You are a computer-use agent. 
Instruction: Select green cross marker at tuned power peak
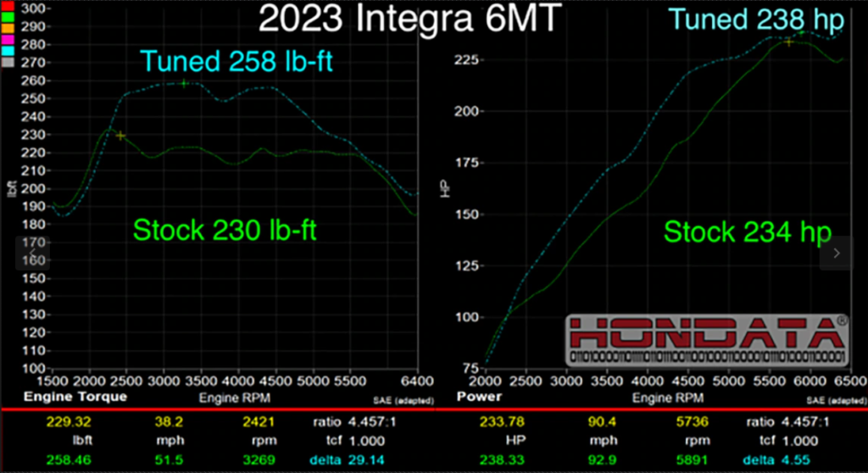pyautogui.click(x=802, y=34)
